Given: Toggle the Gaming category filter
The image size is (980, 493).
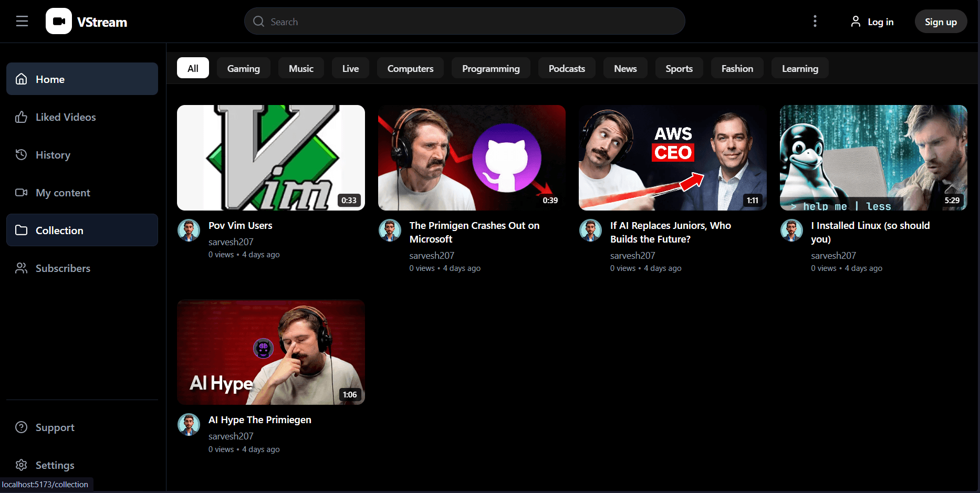Looking at the screenshot, I should click(243, 68).
